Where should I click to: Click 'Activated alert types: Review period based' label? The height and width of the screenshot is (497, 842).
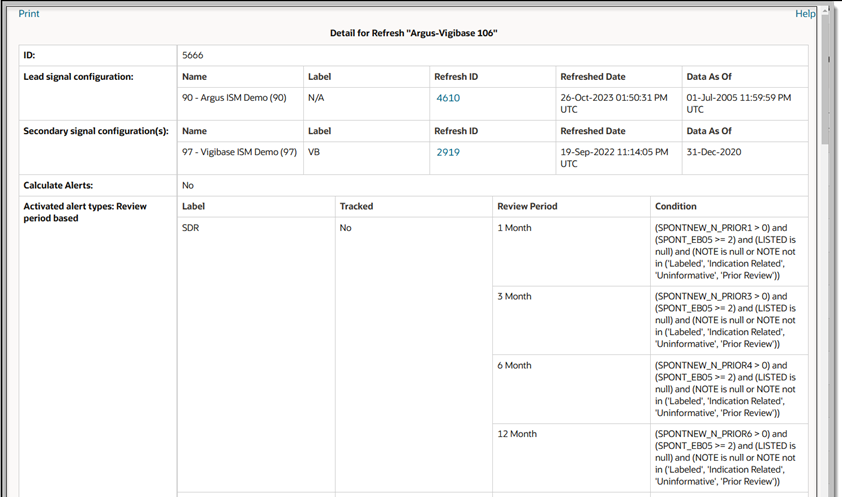pyautogui.click(x=85, y=212)
